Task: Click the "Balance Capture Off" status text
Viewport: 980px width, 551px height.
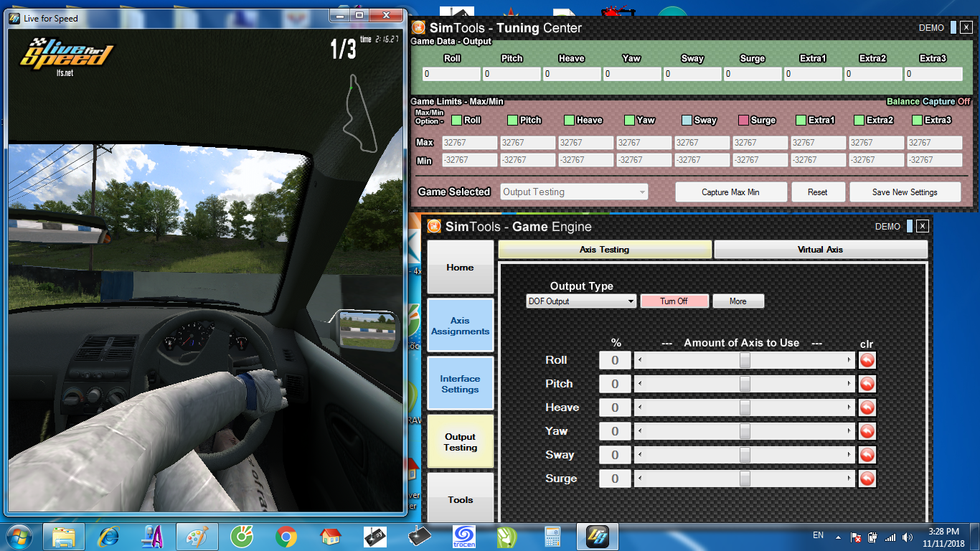Action: click(x=928, y=102)
